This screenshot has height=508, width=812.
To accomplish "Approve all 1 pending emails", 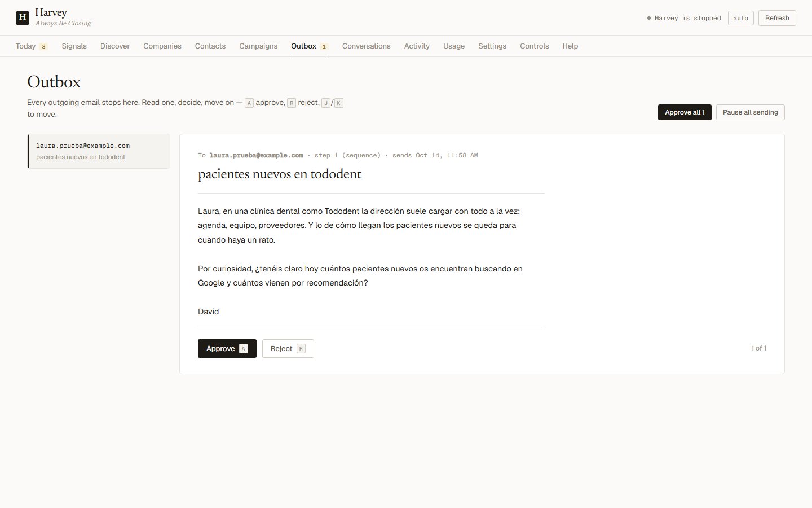I will point(685,112).
